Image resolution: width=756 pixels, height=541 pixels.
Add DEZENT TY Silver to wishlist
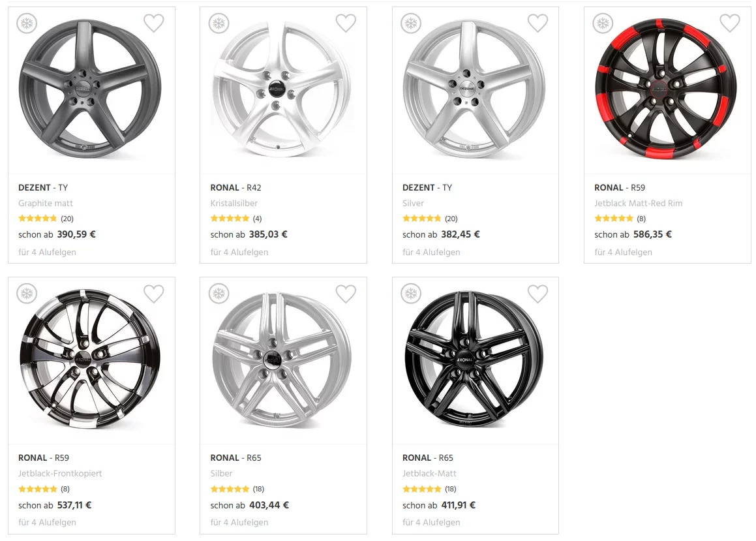(537, 23)
